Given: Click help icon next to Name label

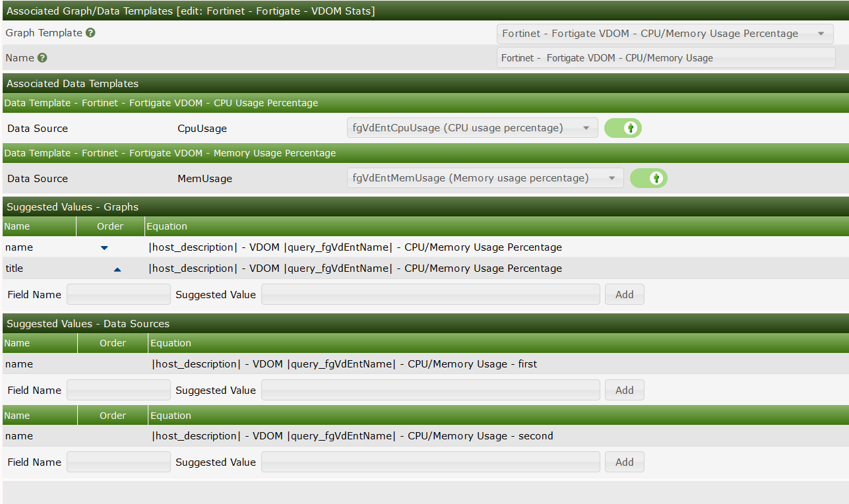Looking at the screenshot, I should pyautogui.click(x=42, y=58).
